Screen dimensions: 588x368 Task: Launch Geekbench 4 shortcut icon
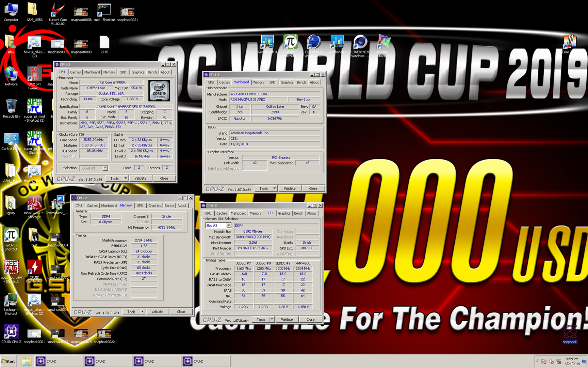pos(337,45)
